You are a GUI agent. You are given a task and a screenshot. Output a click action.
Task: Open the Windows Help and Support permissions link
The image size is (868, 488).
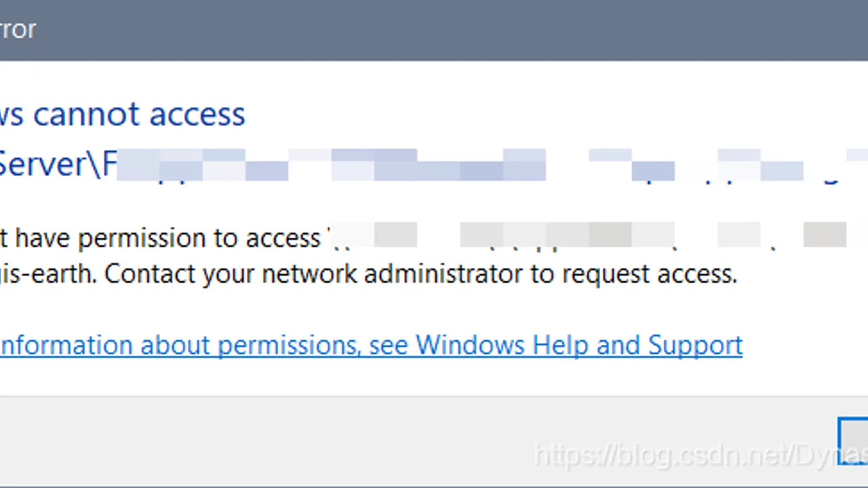point(371,345)
